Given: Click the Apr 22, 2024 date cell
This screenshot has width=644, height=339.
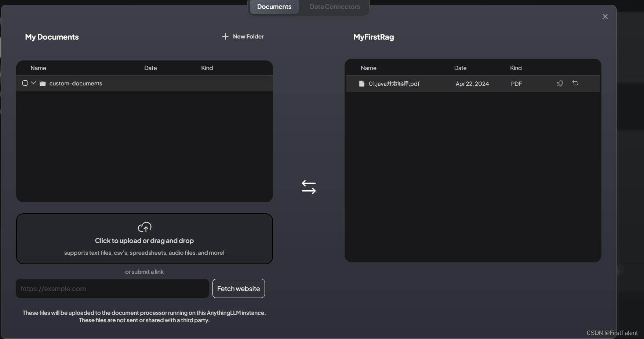Looking at the screenshot, I should (x=472, y=84).
